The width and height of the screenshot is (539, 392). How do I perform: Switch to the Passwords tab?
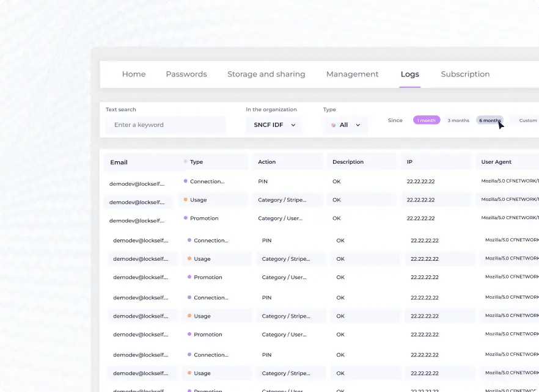click(x=186, y=74)
